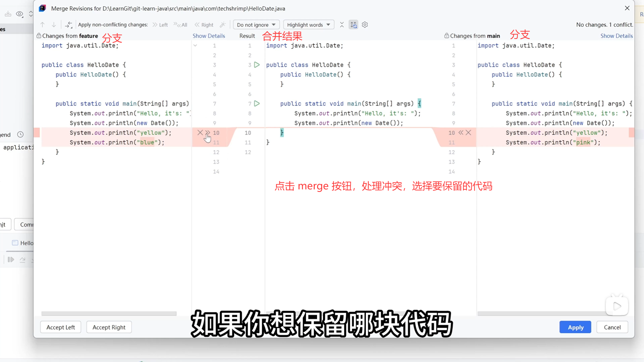Toggle synchronize scrolling button

pos(354,24)
